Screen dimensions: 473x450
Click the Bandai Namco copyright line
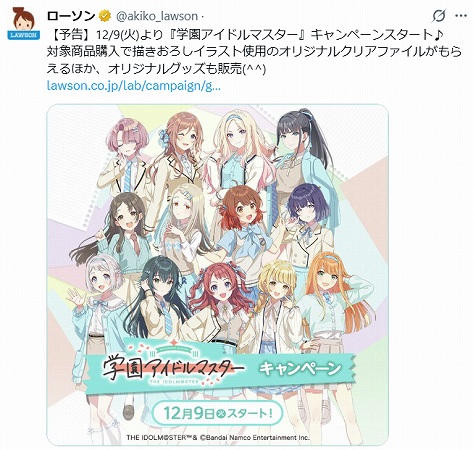coord(217,437)
